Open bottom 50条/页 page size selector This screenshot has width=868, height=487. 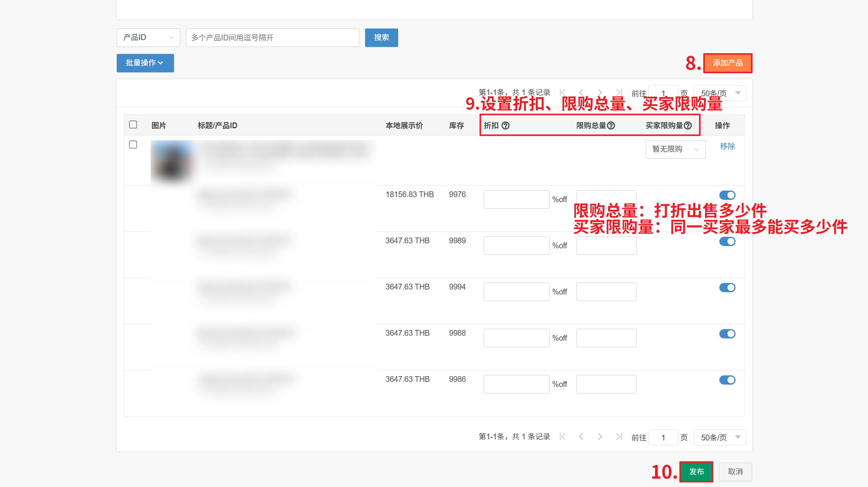point(719,437)
